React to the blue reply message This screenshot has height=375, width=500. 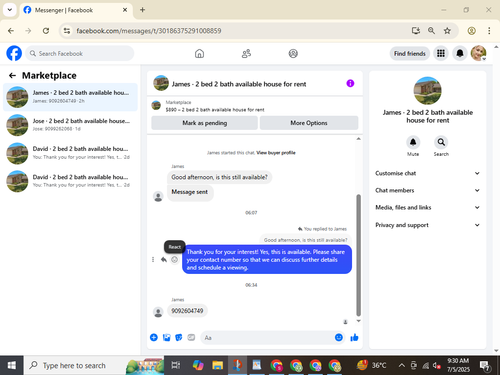[x=174, y=259]
